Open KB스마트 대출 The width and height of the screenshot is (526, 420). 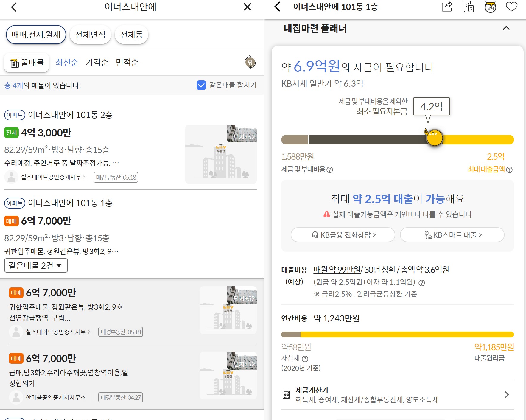click(x=452, y=235)
